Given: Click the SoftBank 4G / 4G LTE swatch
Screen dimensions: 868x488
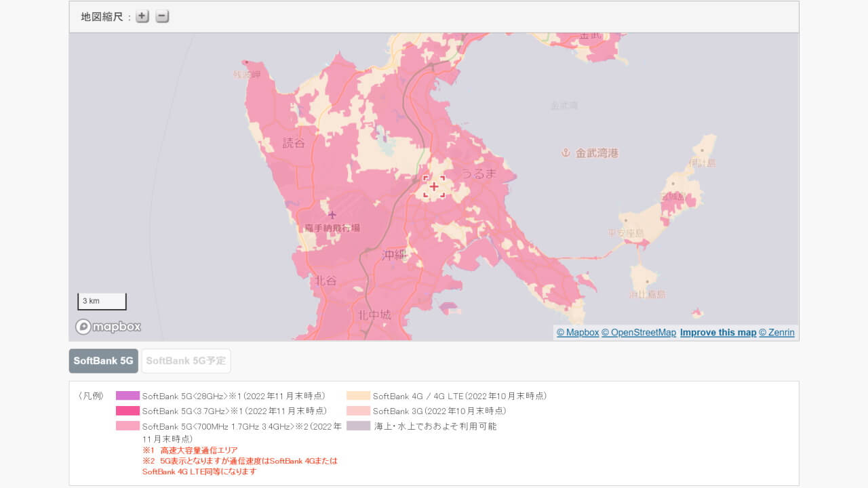Looking at the screenshot, I should pos(357,395).
